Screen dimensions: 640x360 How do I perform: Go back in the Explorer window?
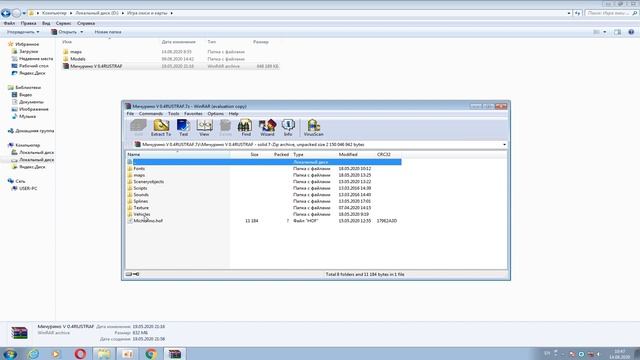point(6,13)
